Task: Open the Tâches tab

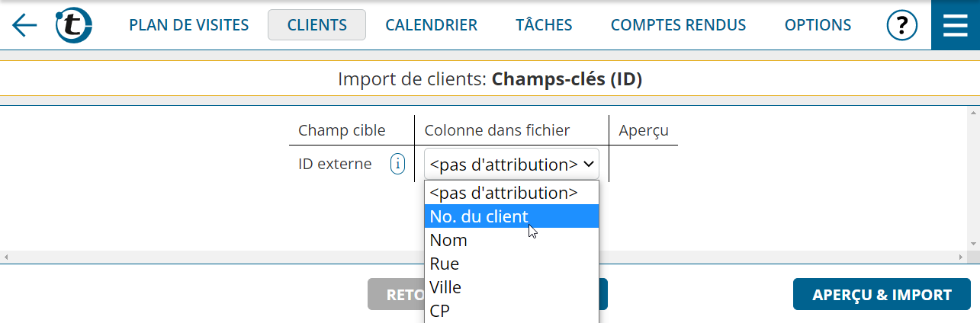Action: tap(544, 25)
